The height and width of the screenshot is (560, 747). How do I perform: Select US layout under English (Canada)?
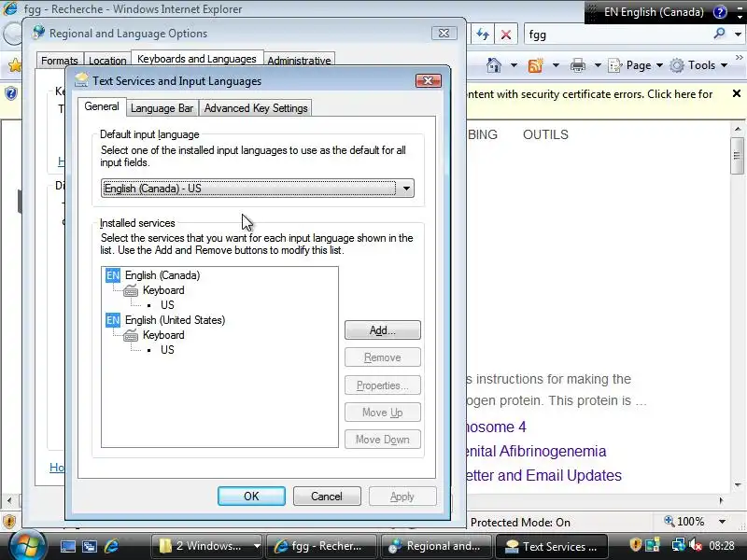pyautogui.click(x=167, y=305)
